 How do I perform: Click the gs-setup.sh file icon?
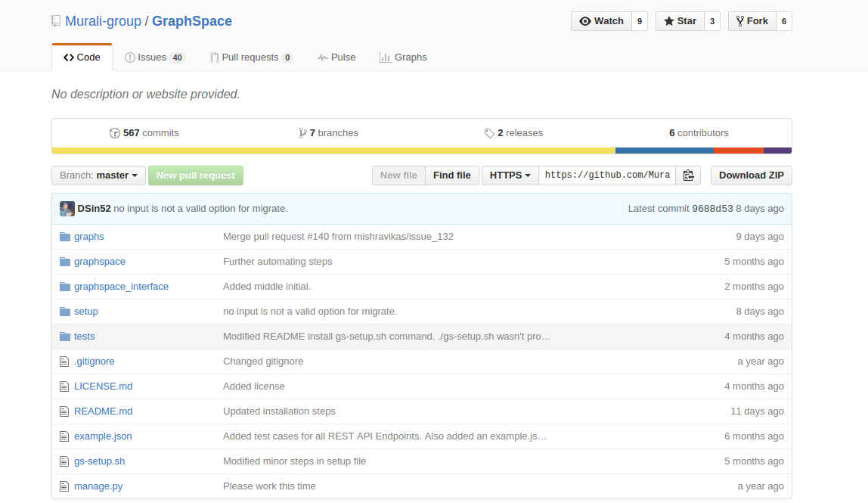(64, 461)
